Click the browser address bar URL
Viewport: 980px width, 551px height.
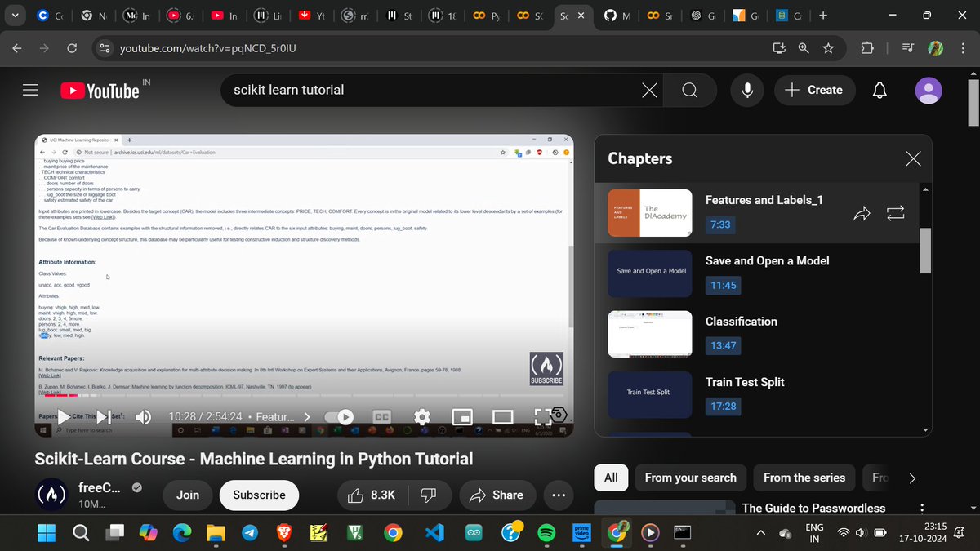point(207,48)
